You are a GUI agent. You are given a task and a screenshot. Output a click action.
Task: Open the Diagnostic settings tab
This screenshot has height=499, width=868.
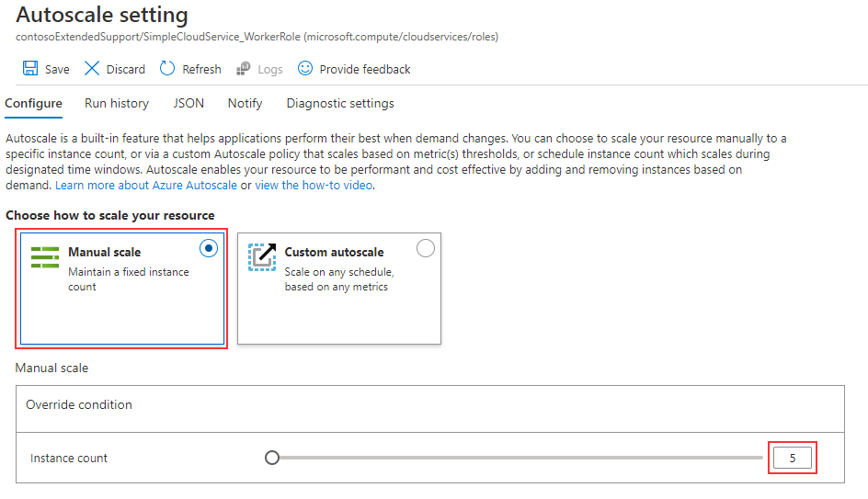[x=340, y=104]
